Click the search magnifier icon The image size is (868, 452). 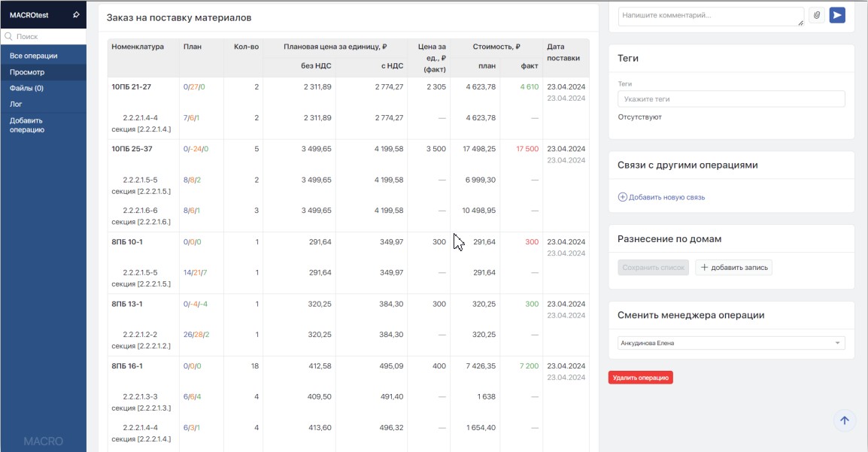pos(8,36)
